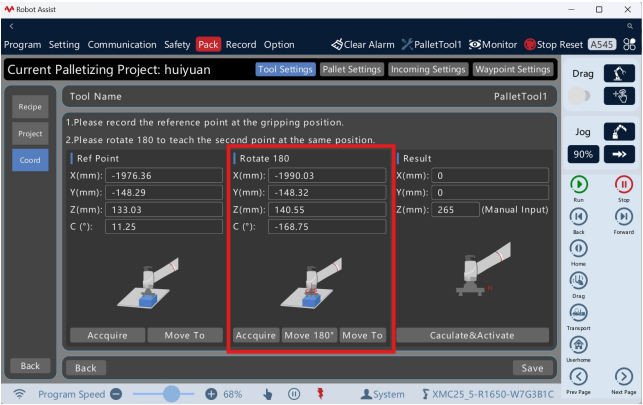Click the robot arm icon next to Drag
This screenshot has width=643, height=405.
point(619,74)
